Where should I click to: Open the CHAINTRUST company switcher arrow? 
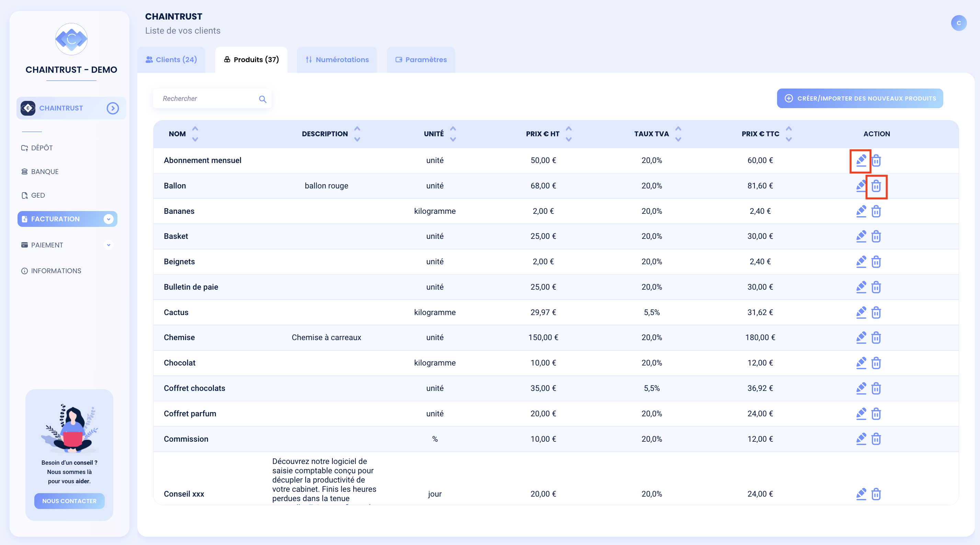pyautogui.click(x=113, y=108)
